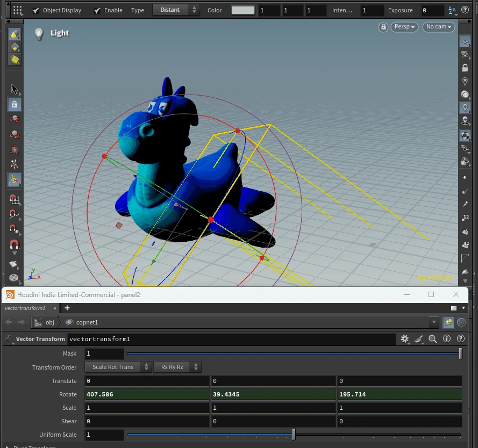Select the geometry selection mode icon
478x448 pixels.
tap(15, 47)
